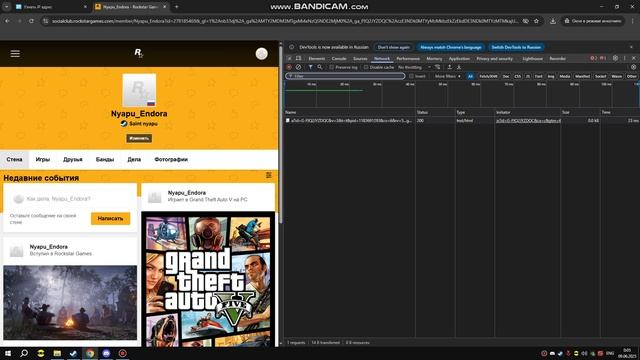
Task: Open Windows taskbar search
Action: click(x=24, y=353)
